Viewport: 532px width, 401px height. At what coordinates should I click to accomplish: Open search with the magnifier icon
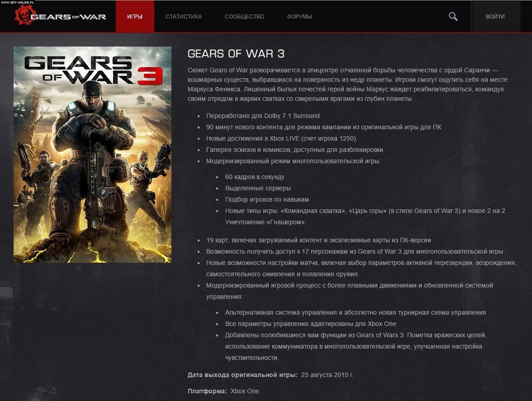coord(453,17)
